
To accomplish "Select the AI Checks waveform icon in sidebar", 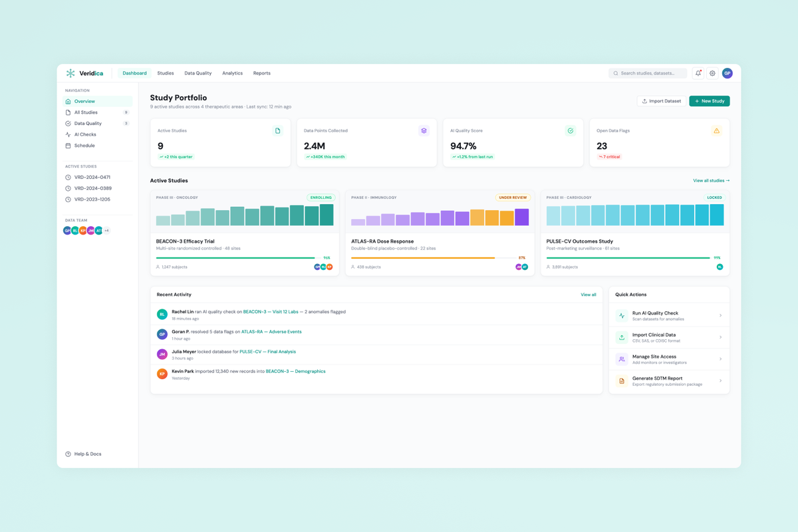I will [x=68, y=134].
